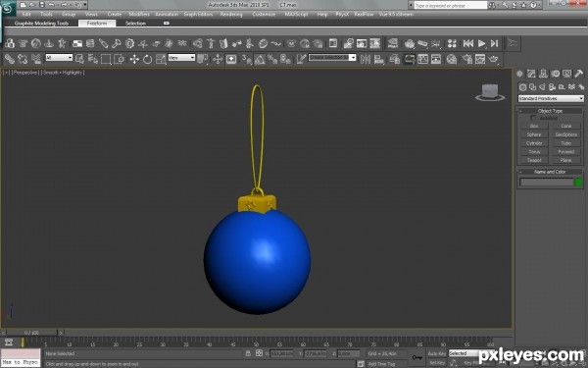Click the Selection Lock toggle padlock
588x368 pixels.
pyautogui.click(x=248, y=353)
